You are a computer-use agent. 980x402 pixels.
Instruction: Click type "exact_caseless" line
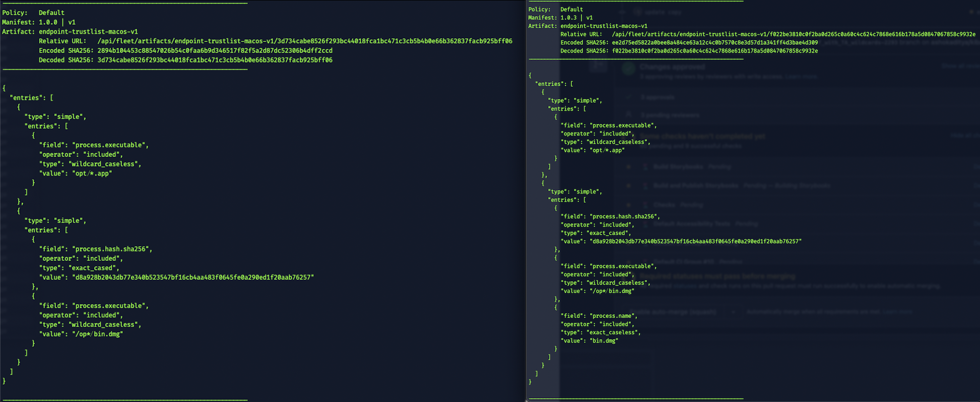(x=601, y=332)
